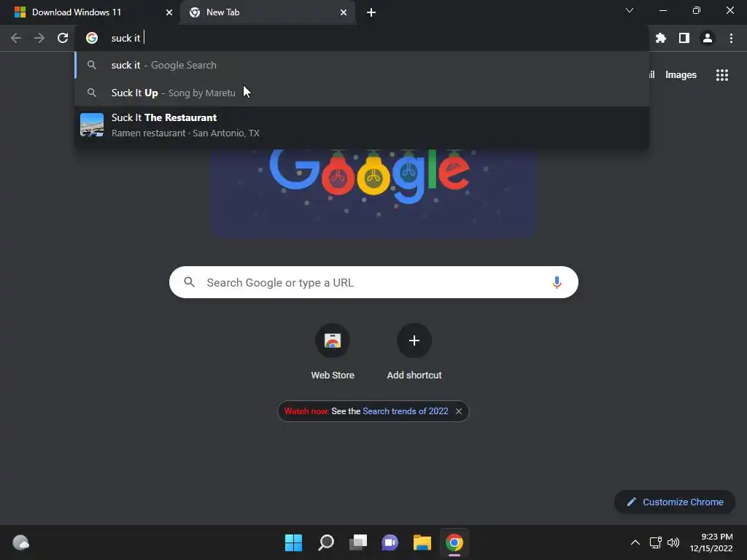This screenshot has height=560, width=747.
Task: Open the Images link
Action: 681,75
